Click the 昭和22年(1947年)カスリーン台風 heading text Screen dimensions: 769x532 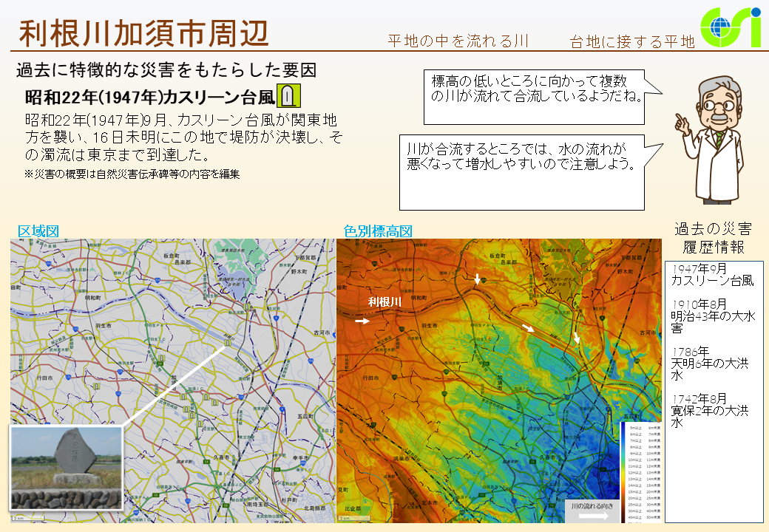(149, 98)
